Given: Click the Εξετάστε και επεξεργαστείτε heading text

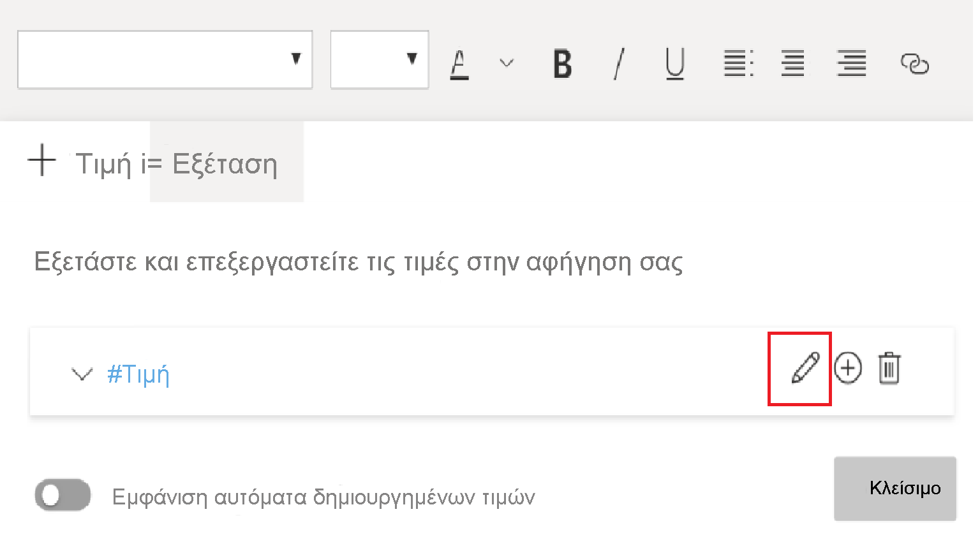Looking at the screenshot, I should pos(359,262).
